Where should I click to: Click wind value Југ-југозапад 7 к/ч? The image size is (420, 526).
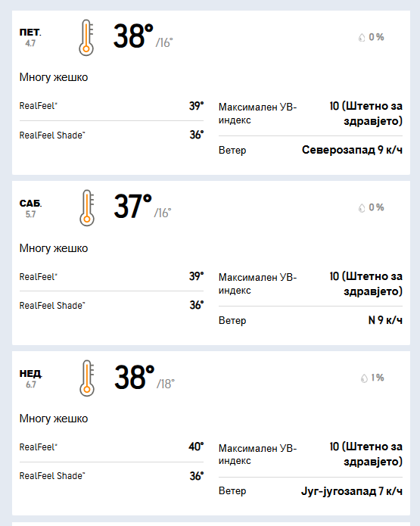[352, 491]
